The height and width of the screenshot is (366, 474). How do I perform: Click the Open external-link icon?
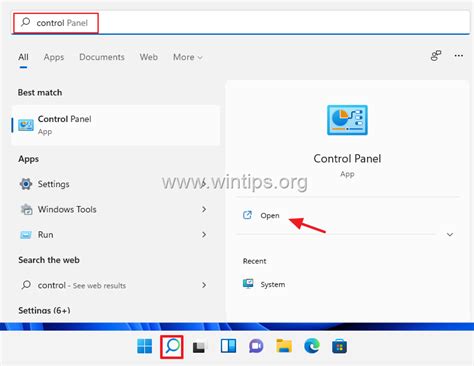[247, 215]
